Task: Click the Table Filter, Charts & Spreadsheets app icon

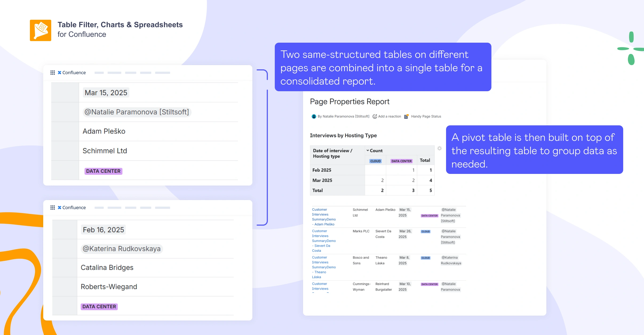Action: tap(41, 30)
